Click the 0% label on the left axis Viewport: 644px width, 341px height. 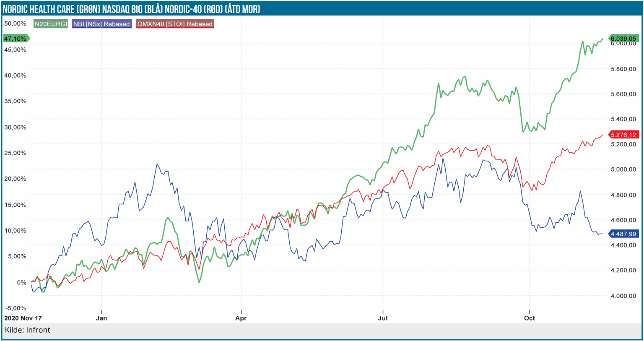(21, 282)
